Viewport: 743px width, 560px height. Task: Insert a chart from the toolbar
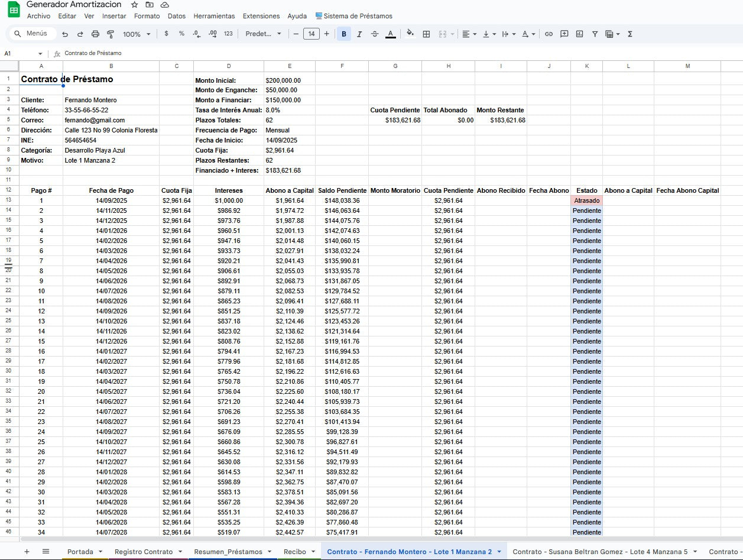pos(578,34)
